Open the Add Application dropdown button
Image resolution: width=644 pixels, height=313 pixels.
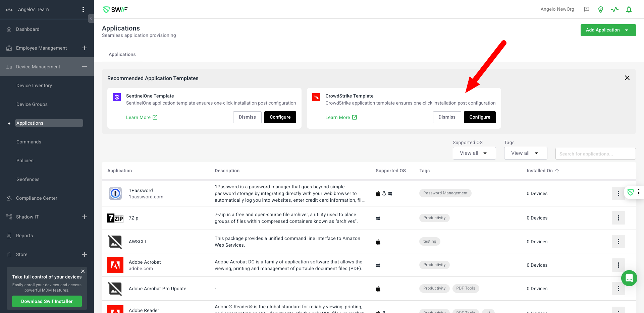608,30
